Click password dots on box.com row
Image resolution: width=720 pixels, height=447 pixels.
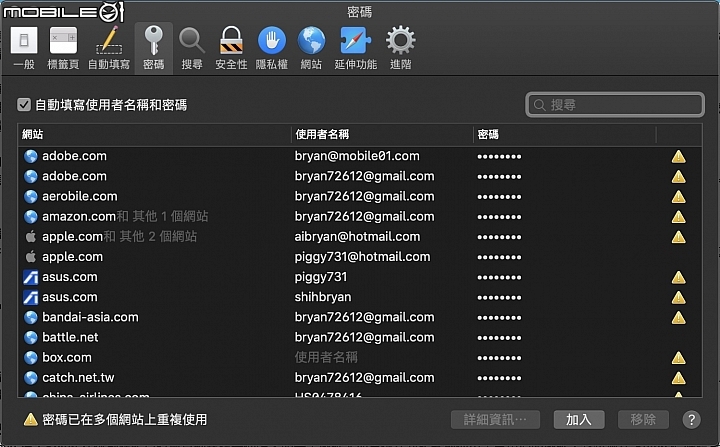(x=499, y=358)
